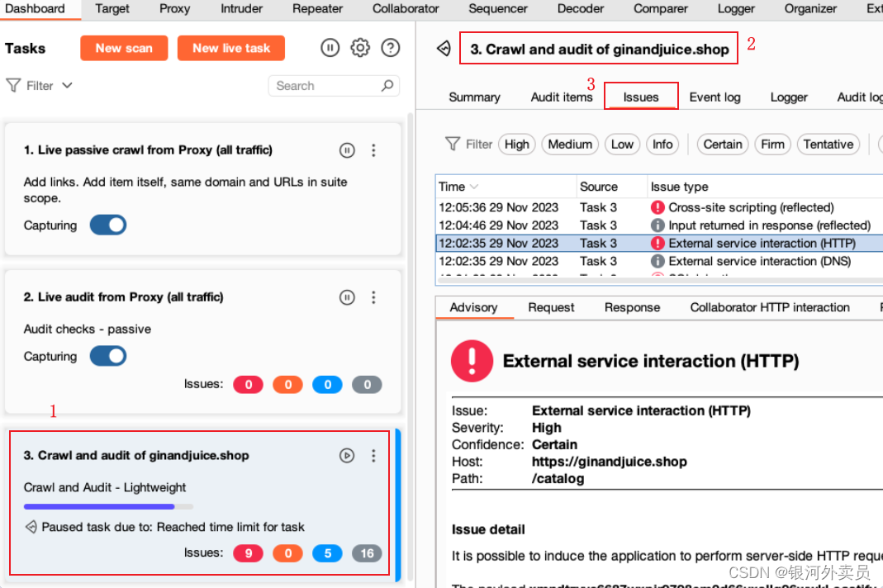
Task: Toggle the Info severity filter
Action: coord(662,145)
